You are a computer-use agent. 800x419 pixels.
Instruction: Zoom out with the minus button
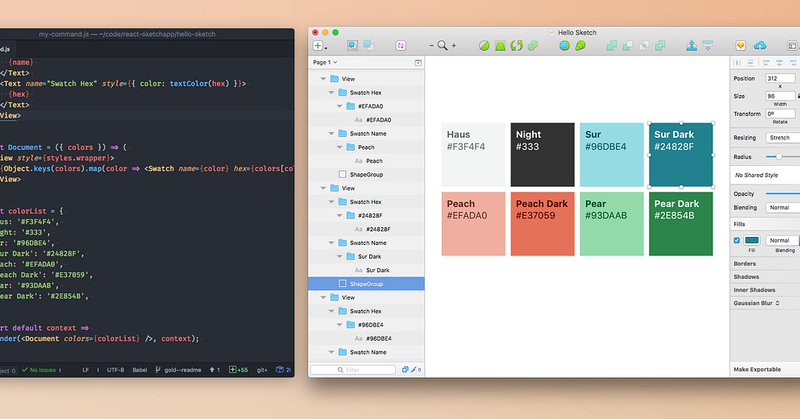[431, 46]
